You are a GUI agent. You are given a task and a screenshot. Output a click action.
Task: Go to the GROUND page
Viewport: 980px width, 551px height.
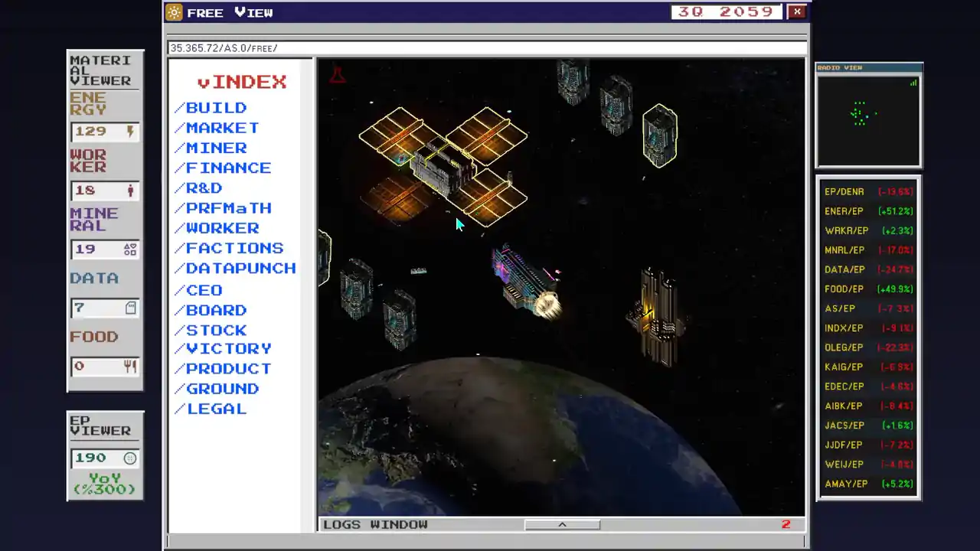(x=217, y=388)
